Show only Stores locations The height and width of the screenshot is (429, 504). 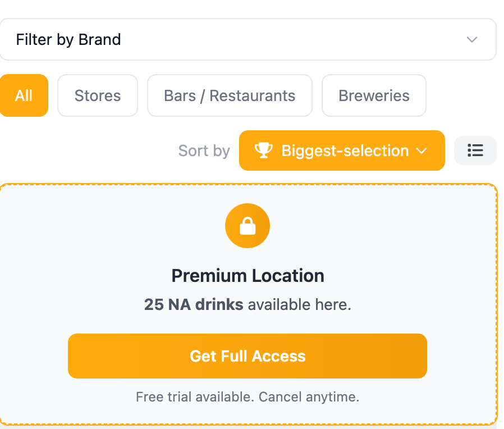[98, 95]
